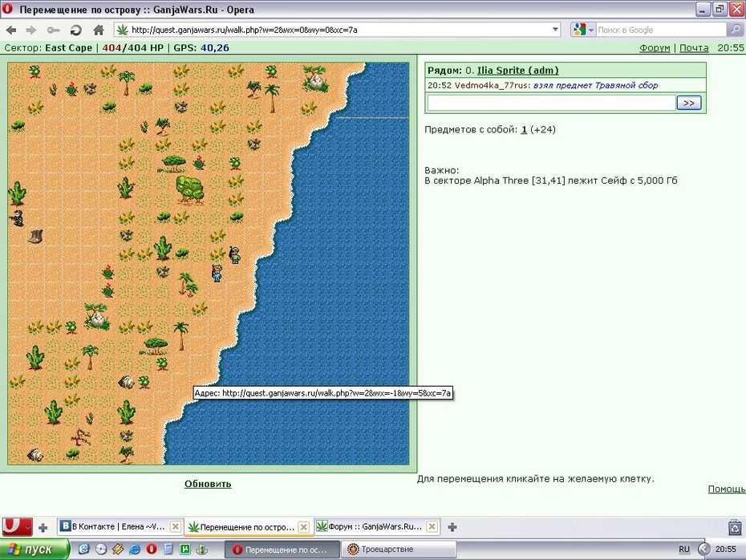The width and height of the screenshot is (746, 560).
Task: Open the Помощь link
Action: [x=727, y=489]
